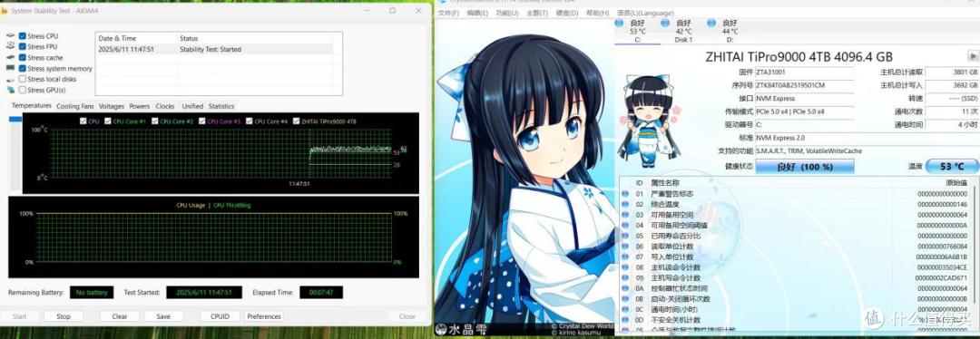Click the cache chip icon beside Stress cache
Viewport: 980px width, 339px height.
click(10, 57)
